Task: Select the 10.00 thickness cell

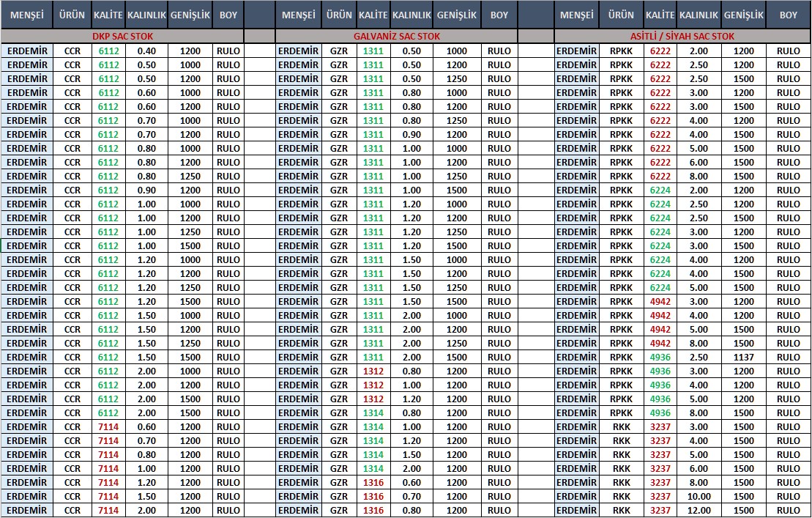Action: coord(699,496)
